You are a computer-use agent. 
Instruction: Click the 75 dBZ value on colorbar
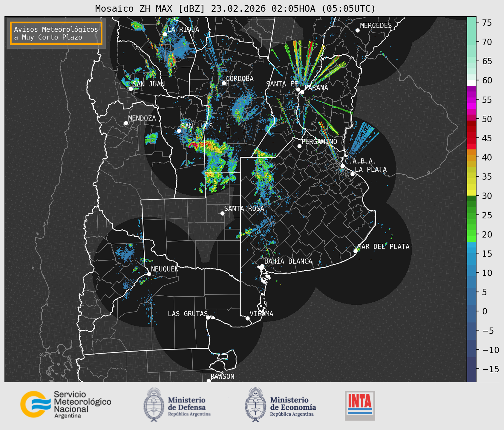click(x=487, y=23)
